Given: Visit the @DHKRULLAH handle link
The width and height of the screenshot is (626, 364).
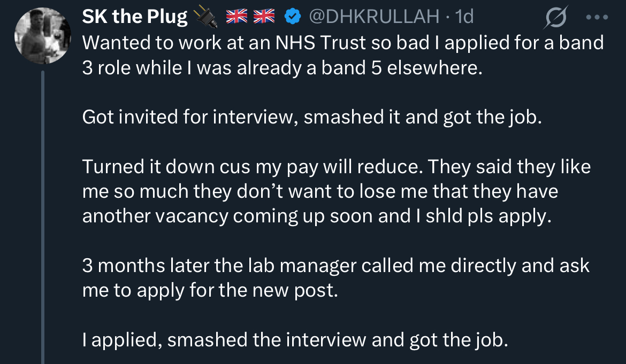Looking at the screenshot, I should [x=374, y=17].
